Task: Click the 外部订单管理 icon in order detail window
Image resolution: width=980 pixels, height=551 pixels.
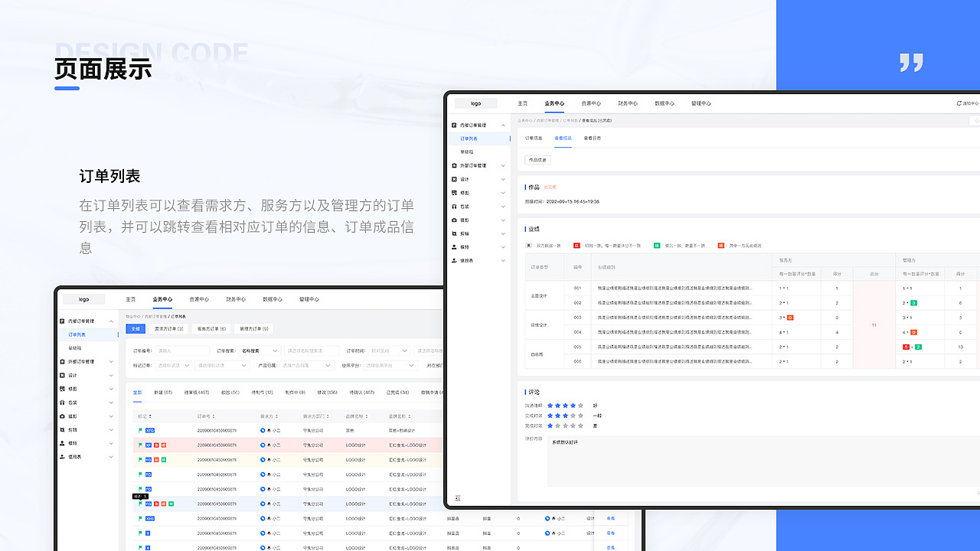Action: click(454, 165)
